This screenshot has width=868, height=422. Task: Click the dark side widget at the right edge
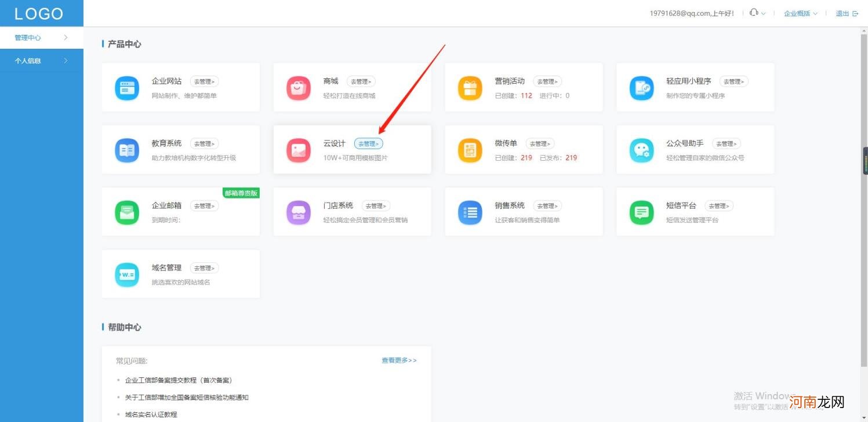point(865,161)
